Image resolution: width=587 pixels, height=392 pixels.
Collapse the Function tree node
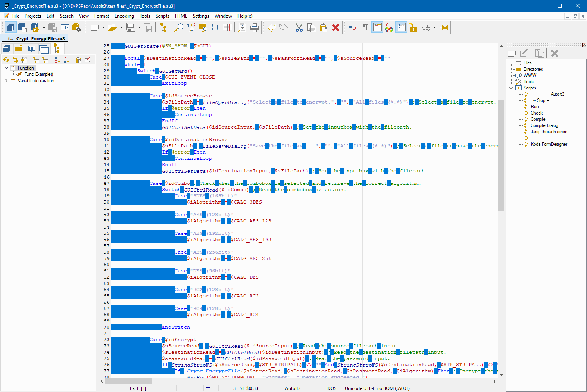pos(7,68)
